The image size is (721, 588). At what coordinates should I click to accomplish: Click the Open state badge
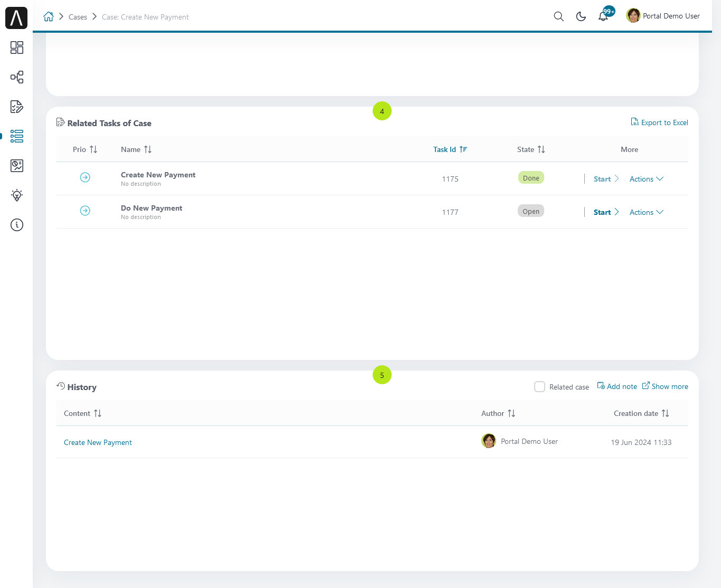[531, 211]
